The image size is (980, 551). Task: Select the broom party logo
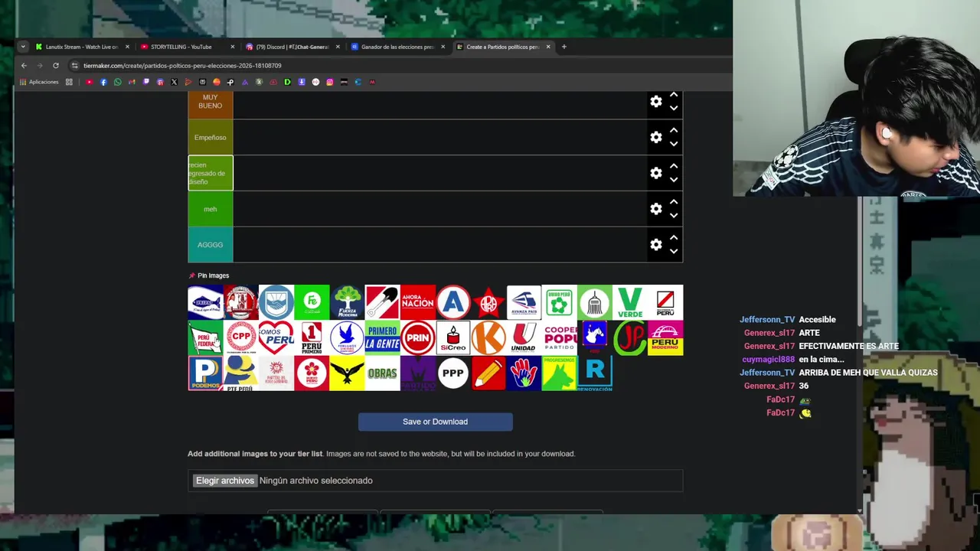point(595,302)
